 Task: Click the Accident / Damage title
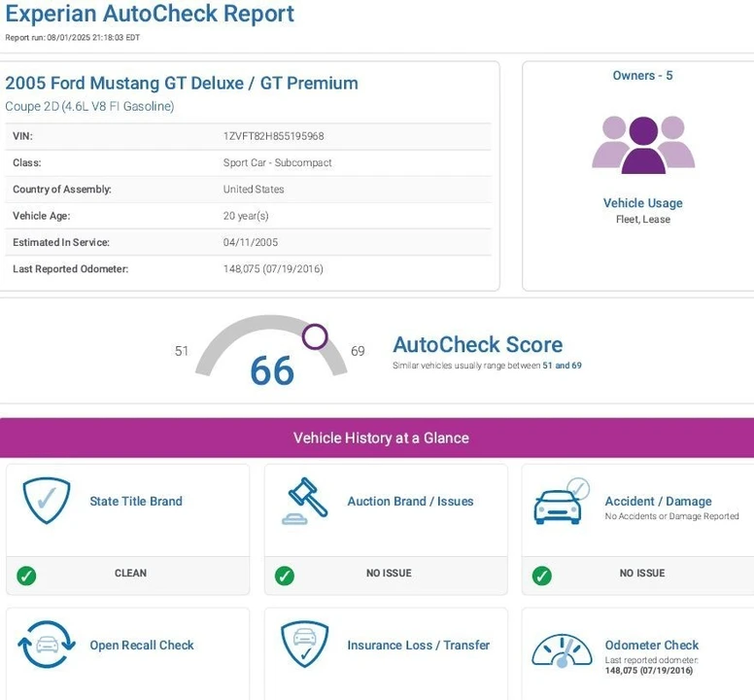[659, 501]
